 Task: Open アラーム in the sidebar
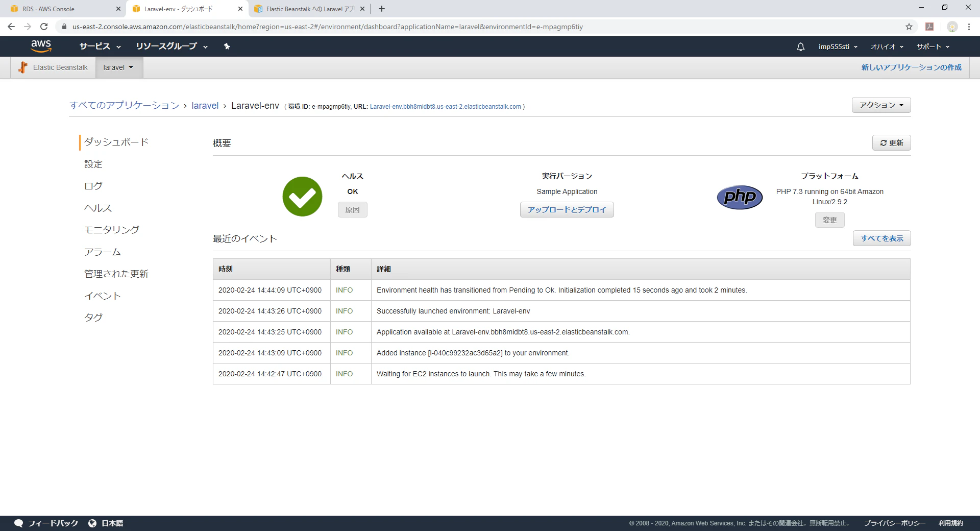pyautogui.click(x=103, y=252)
